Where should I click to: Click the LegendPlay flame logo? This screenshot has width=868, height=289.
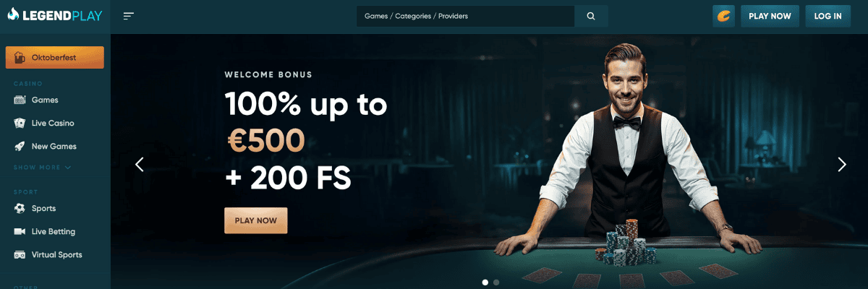[12, 15]
